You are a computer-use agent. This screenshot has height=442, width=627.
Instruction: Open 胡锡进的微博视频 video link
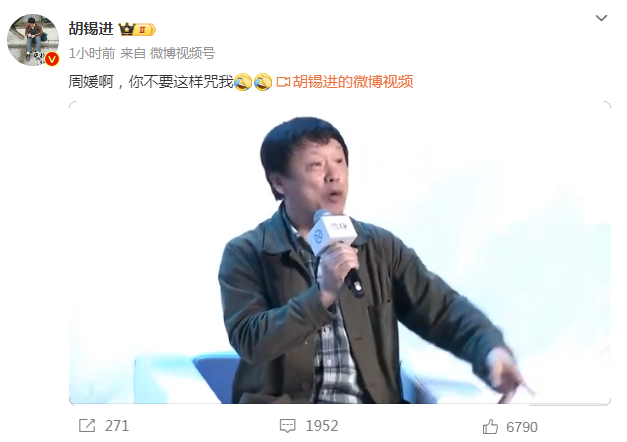pyautogui.click(x=353, y=82)
